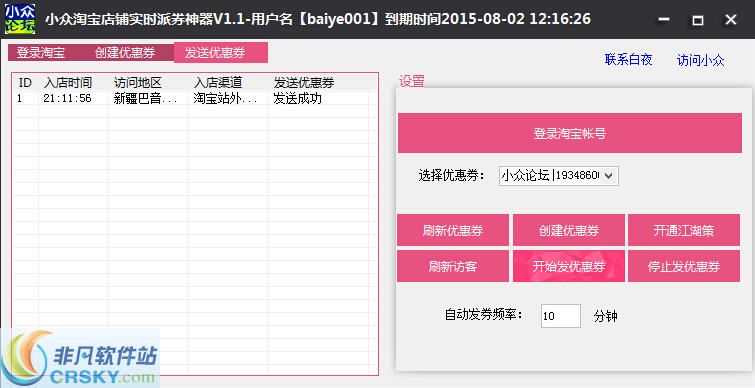Switch to the 创建优惠券 tab

[125, 52]
